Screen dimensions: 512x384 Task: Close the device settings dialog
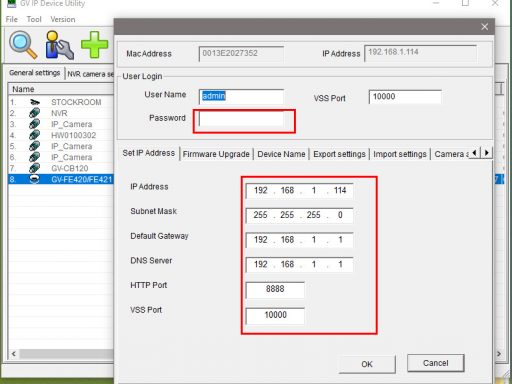point(485,27)
